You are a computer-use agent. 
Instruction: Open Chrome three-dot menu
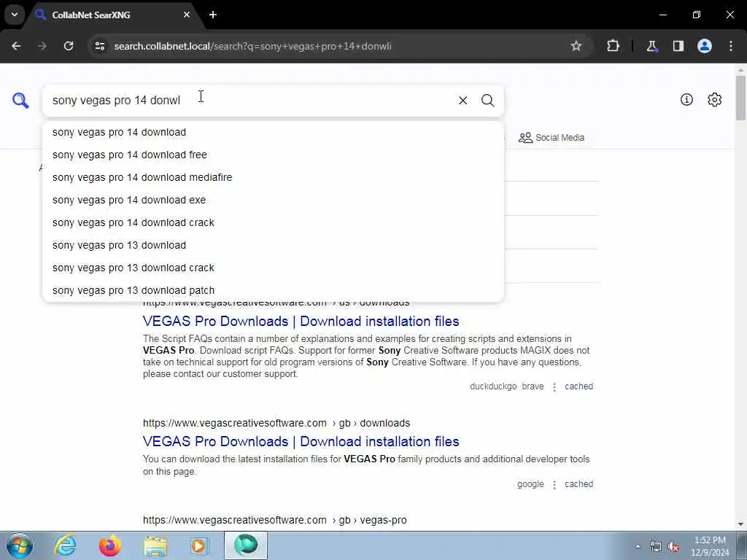(731, 46)
